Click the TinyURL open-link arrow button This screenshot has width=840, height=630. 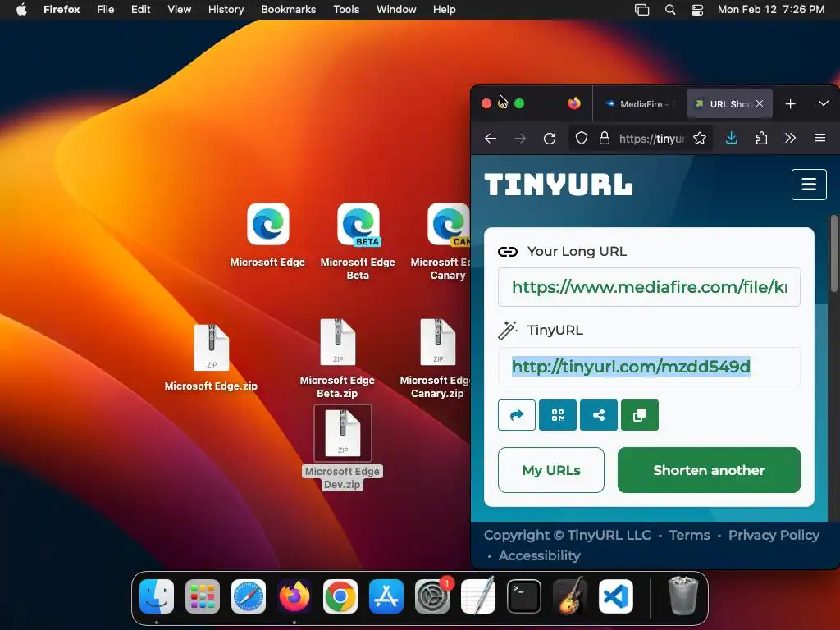(x=517, y=415)
